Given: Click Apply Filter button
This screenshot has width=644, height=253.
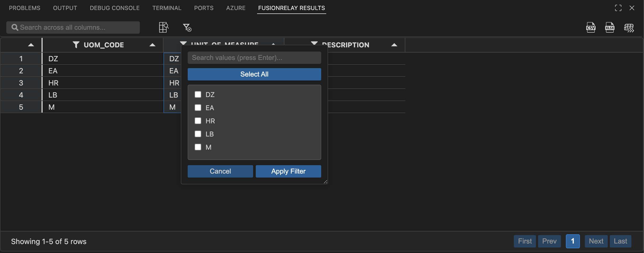Looking at the screenshot, I should [x=288, y=171].
